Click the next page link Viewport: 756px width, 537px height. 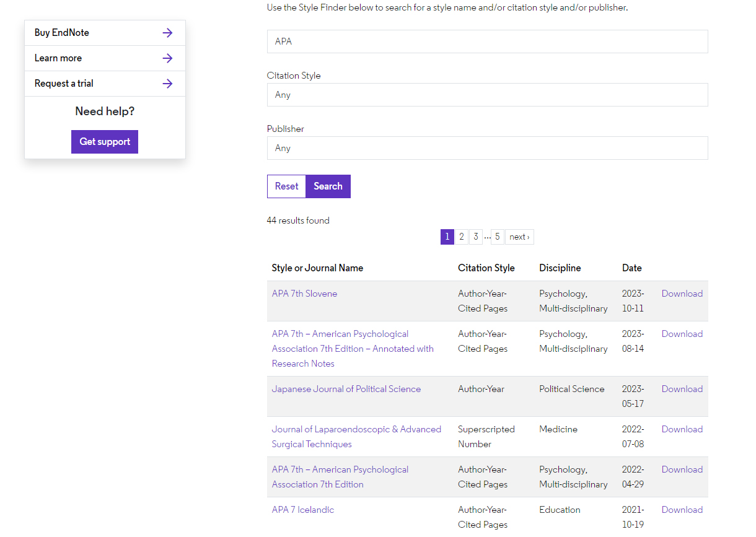(x=519, y=237)
